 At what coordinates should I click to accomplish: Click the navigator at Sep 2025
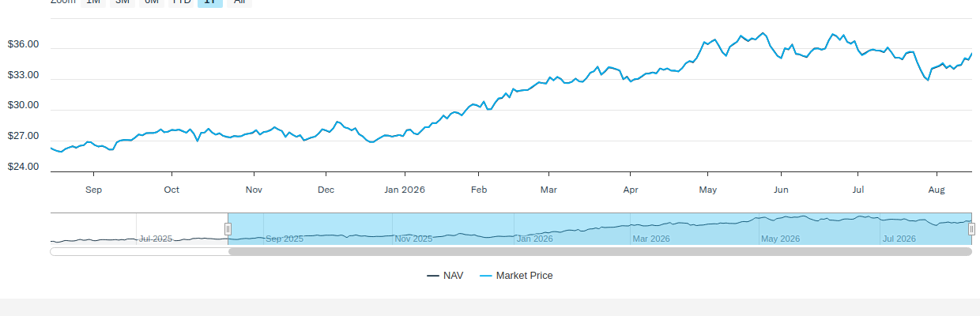285,239
